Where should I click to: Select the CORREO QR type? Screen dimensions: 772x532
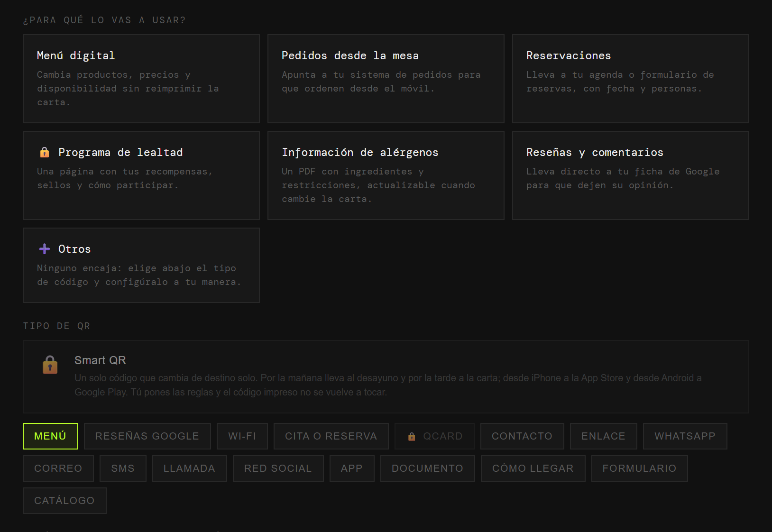pyautogui.click(x=58, y=468)
